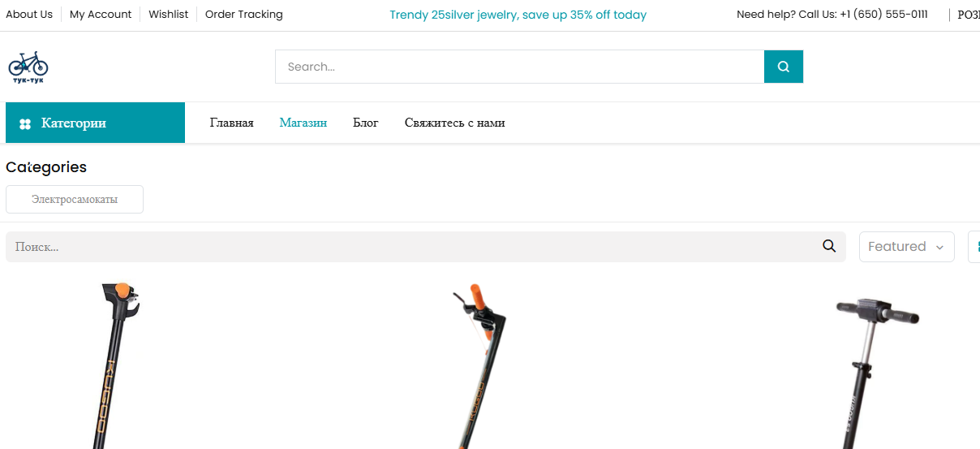980x449 pixels.
Task: Select the Электросамокаты category button
Action: coord(75,199)
